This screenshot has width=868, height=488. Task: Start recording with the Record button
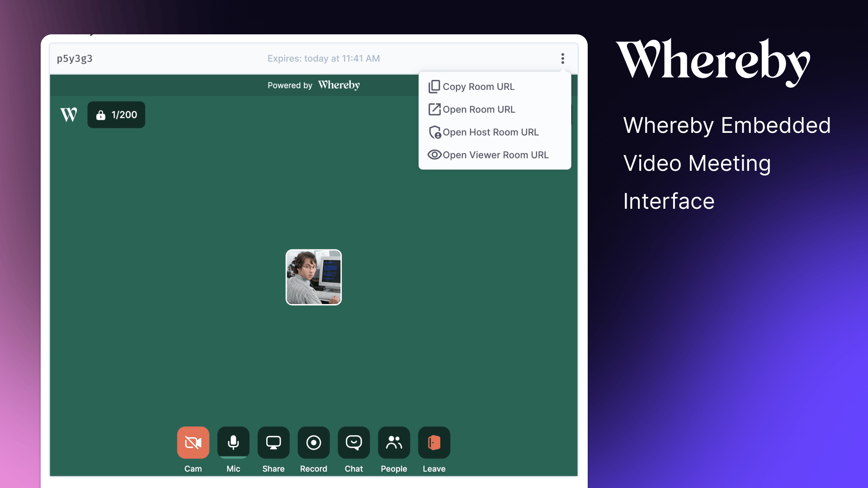click(314, 442)
